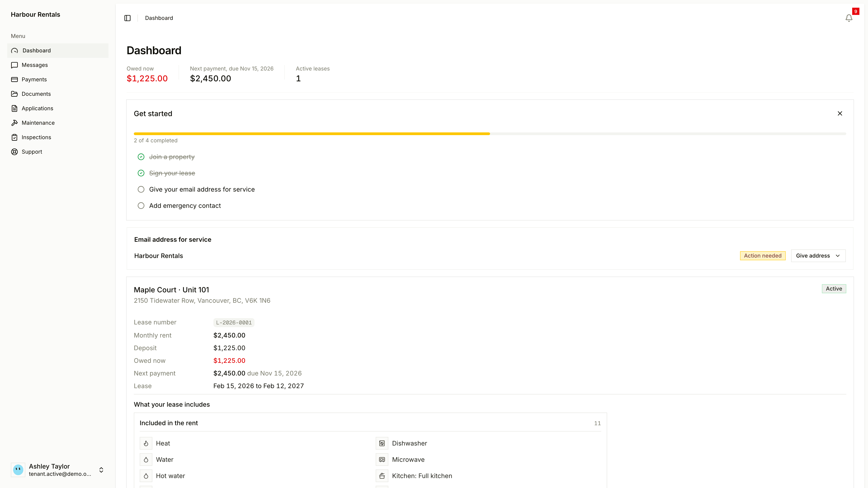Click the Maintenance hammer icon
Screen dimensions: 868x488
pos(14,123)
